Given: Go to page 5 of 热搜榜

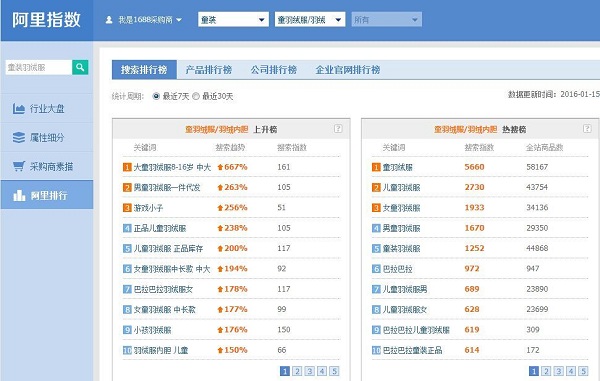Looking at the screenshot, I should click(583, 371).
